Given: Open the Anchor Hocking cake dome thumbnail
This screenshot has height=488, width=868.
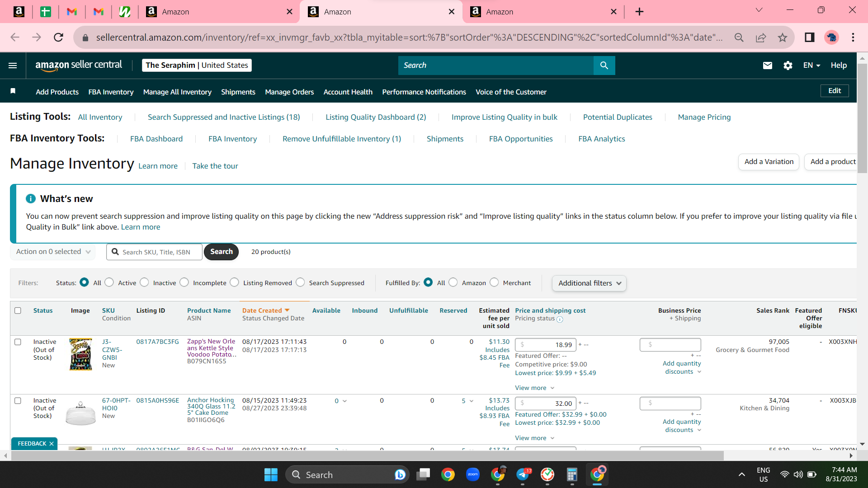Looking at the screenshot, I should pos(80,413).
